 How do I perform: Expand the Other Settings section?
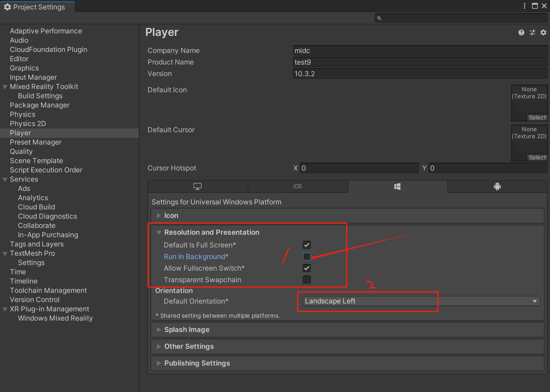(159, 347)
